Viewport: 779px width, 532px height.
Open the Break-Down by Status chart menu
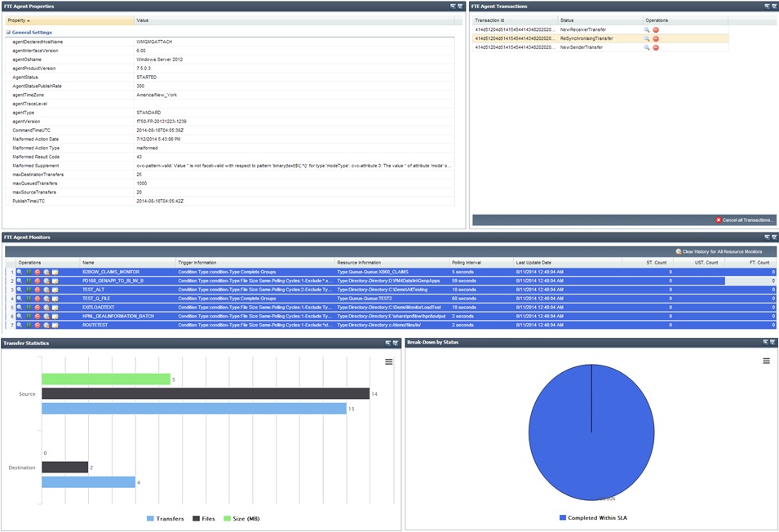[x=764, y=361]
